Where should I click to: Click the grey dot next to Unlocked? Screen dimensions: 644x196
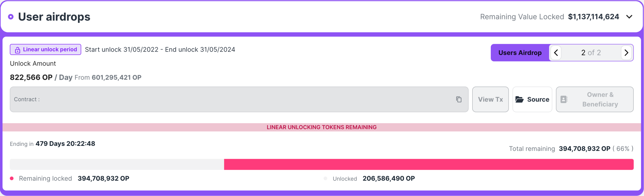(325, 178)
